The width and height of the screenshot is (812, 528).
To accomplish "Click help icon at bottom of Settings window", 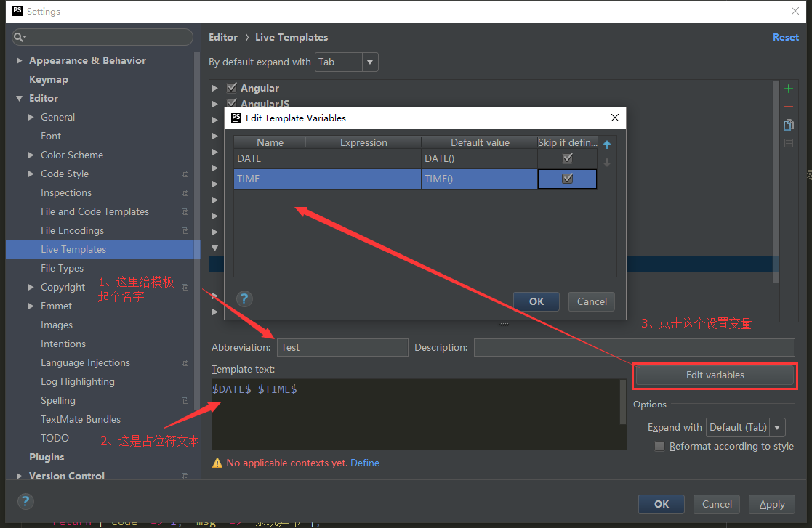I will coord(25,501).
